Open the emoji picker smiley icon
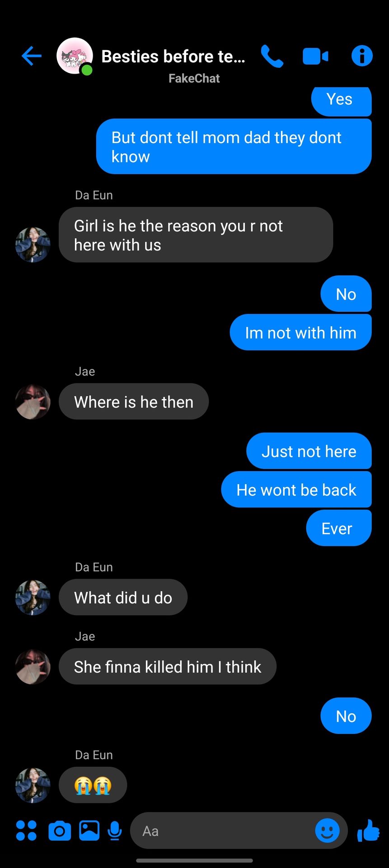The height and width of the screenshot is (868, 389). 327,830
